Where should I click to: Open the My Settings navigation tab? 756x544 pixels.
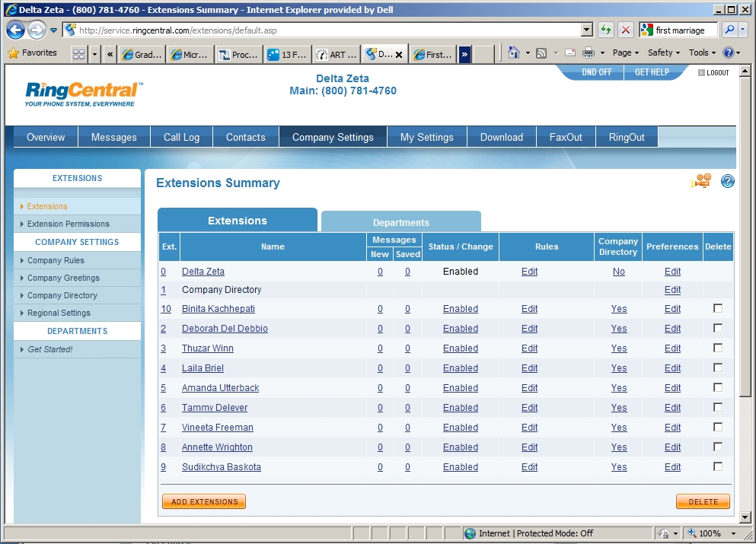click(x=426, y=137)
